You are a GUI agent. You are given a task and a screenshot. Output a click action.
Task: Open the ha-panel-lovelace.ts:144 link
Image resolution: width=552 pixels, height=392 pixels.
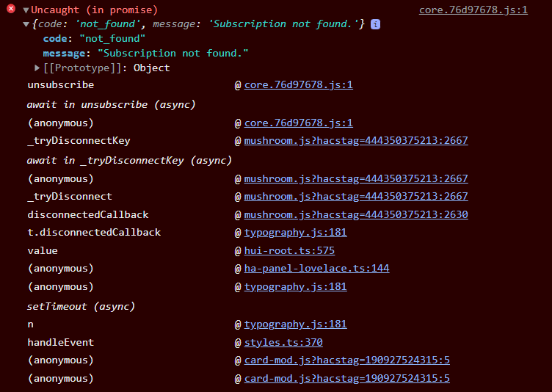[317, 269]
